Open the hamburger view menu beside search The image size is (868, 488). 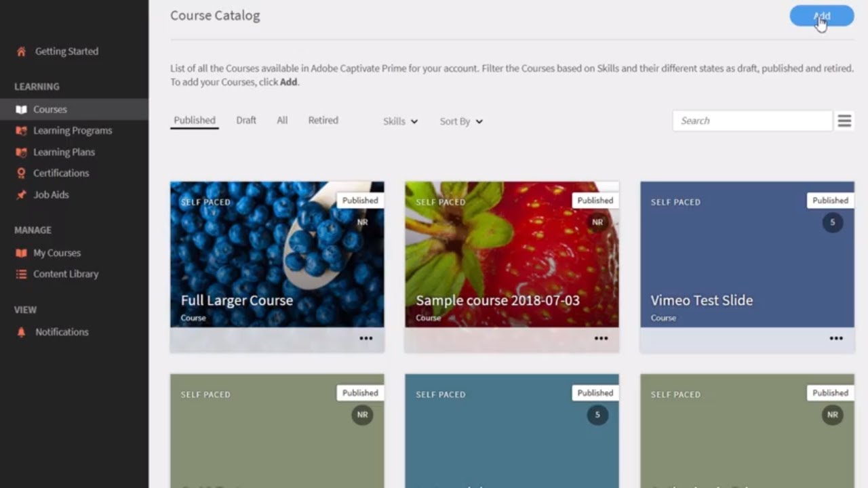pos(844,121)
